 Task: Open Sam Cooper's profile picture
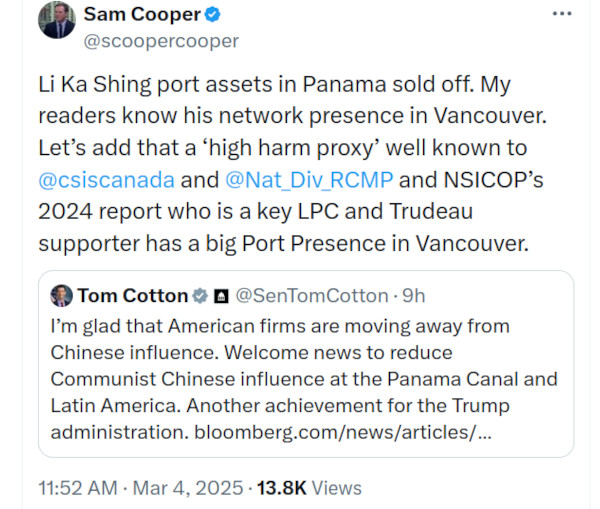[57, 20]
